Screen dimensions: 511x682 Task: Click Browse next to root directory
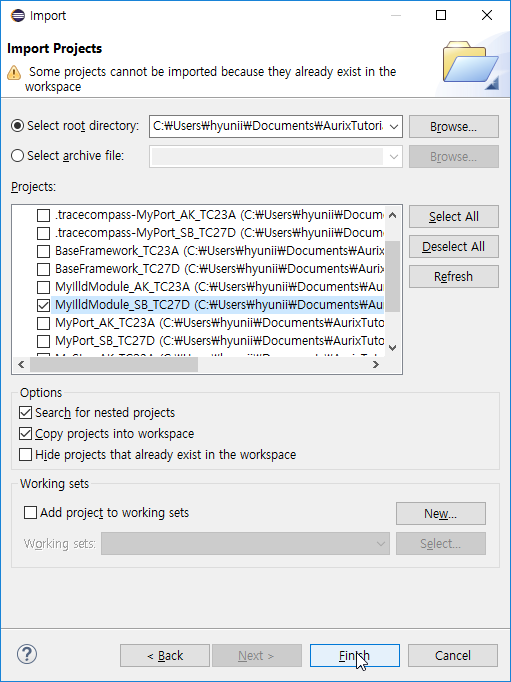pos(454,127)
